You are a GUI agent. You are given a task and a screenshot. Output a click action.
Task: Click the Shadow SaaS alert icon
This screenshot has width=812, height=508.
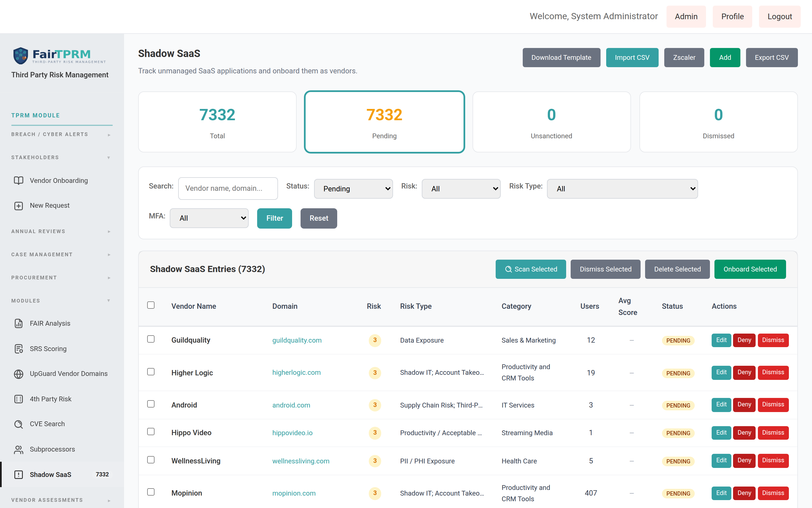18,474
